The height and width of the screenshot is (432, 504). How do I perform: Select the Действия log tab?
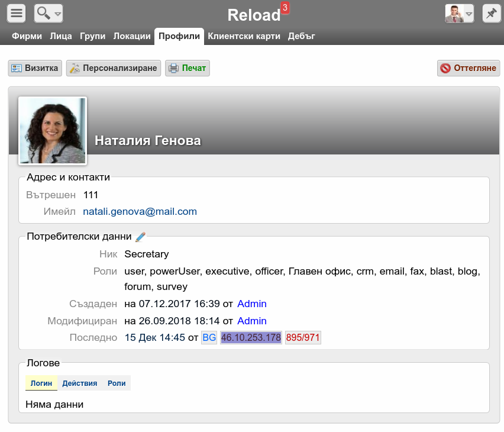pos(80,383)
